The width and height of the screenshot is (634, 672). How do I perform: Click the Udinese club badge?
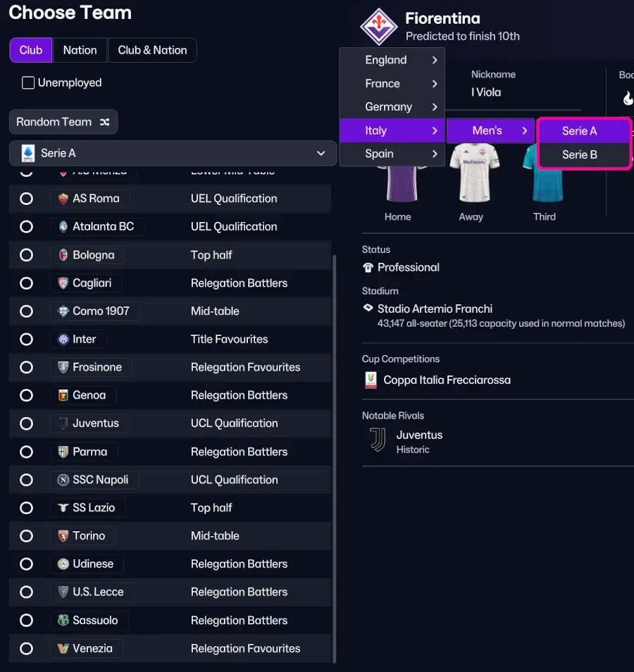click(63, 564)
